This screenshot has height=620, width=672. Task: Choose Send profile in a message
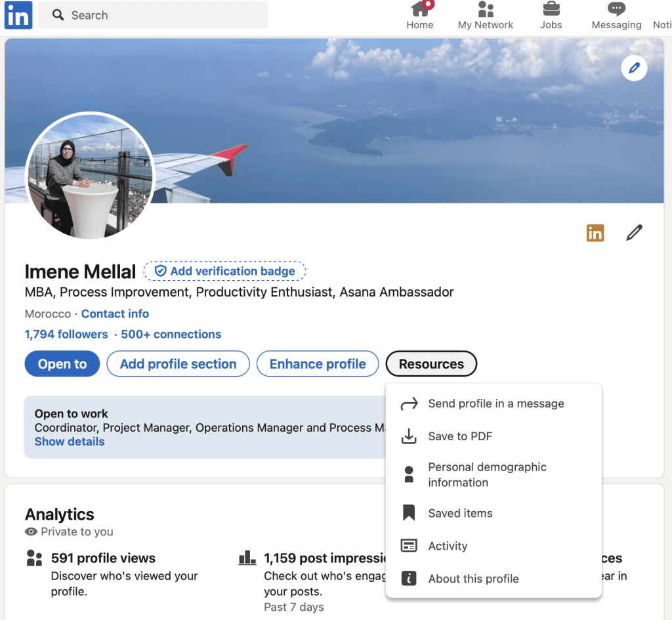496,403
